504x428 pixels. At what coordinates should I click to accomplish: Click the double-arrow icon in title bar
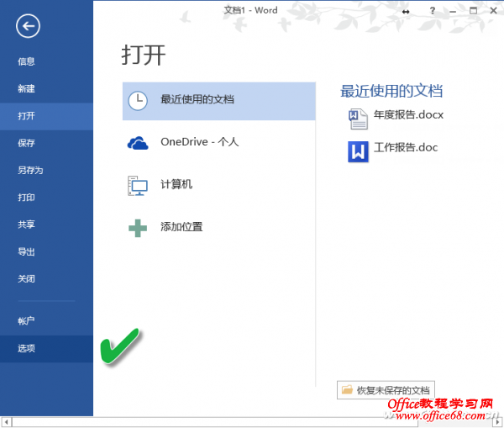pos(406,12)
